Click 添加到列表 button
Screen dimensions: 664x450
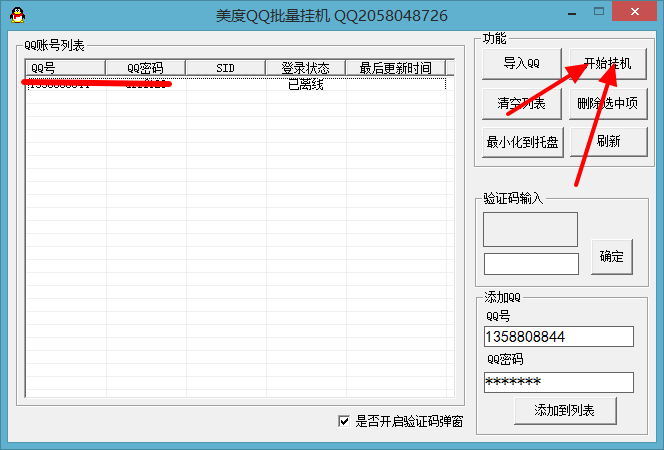click(x=565, y=410)
